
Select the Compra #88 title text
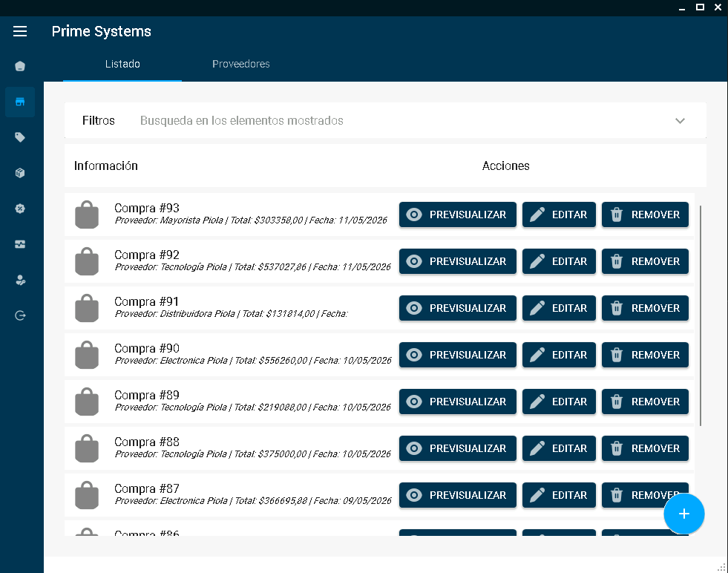click(x=147, y=442)
